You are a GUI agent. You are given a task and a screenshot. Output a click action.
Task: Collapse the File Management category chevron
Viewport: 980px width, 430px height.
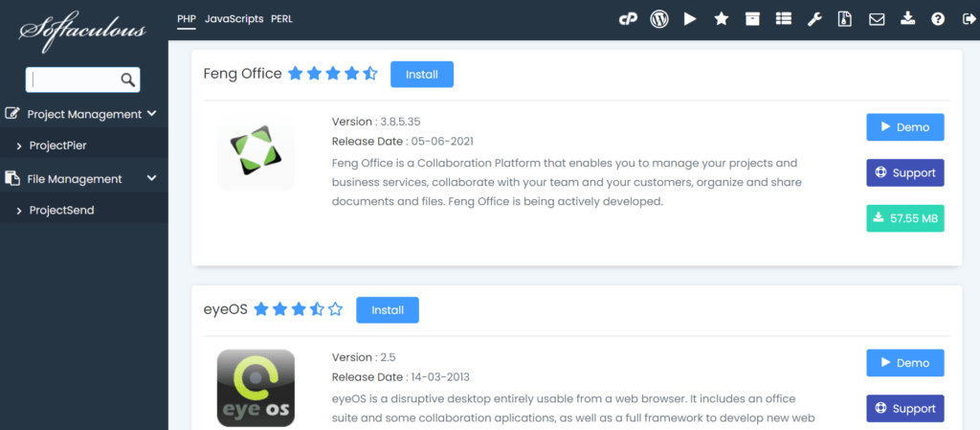[151, 178]
